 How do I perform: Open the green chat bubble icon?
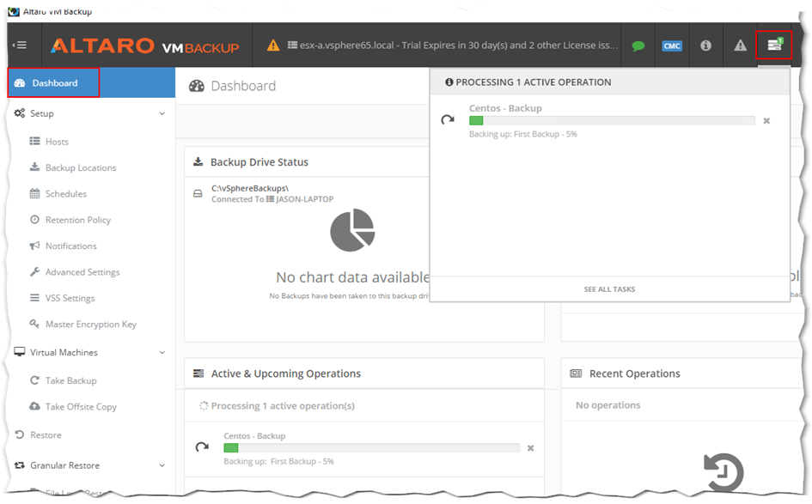(638, 46)
